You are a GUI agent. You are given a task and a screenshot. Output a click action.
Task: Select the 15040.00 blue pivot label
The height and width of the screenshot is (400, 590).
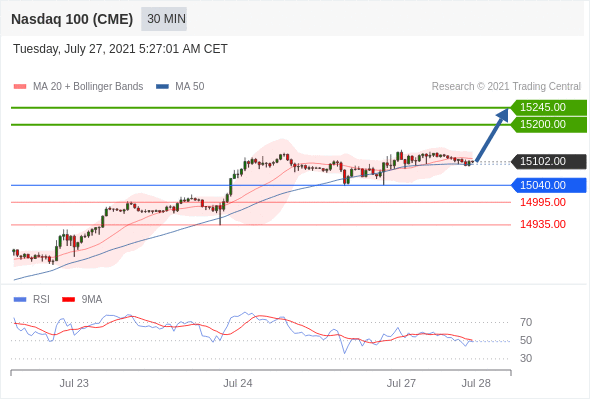coord(549,185)
